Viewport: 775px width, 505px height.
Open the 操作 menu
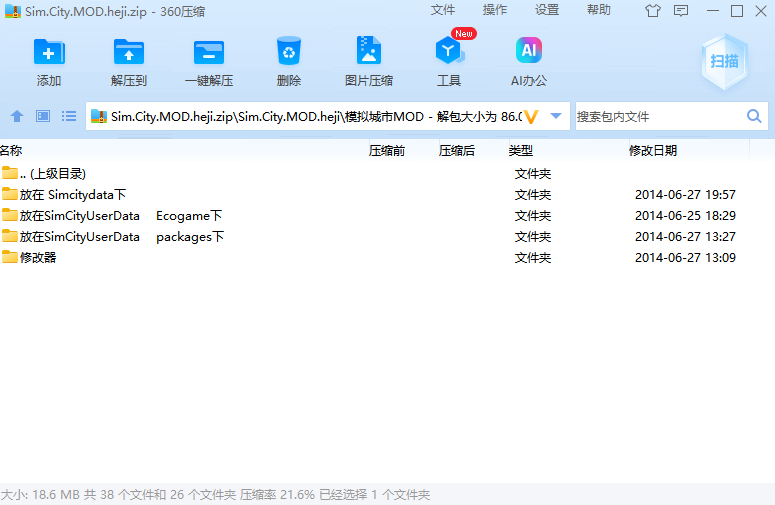click(495, 10)
